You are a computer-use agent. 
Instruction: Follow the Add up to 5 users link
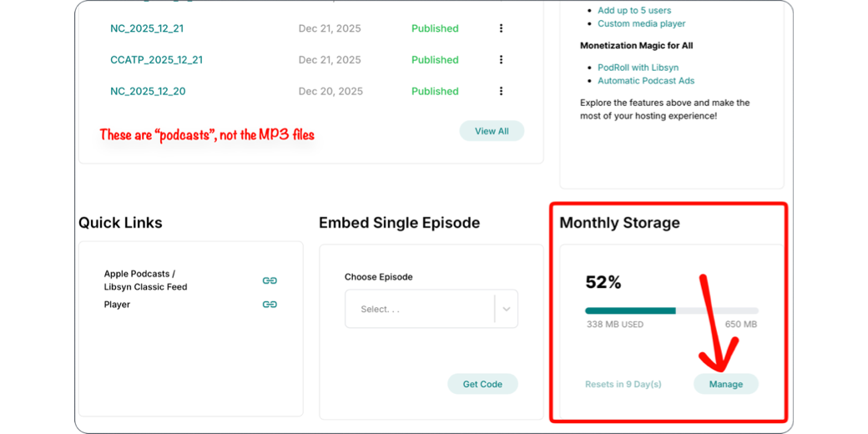tap(634, 10)
